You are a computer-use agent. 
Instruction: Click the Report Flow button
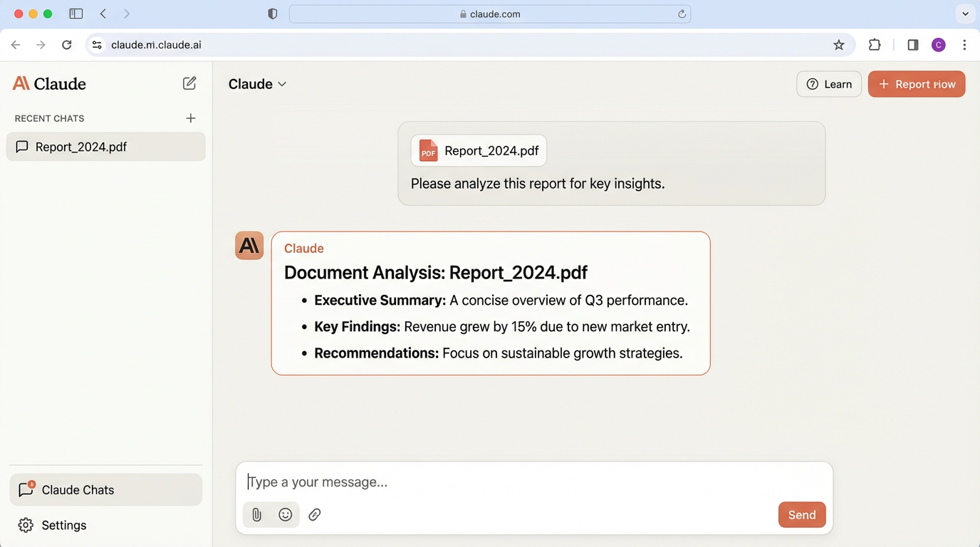[917, 83]
